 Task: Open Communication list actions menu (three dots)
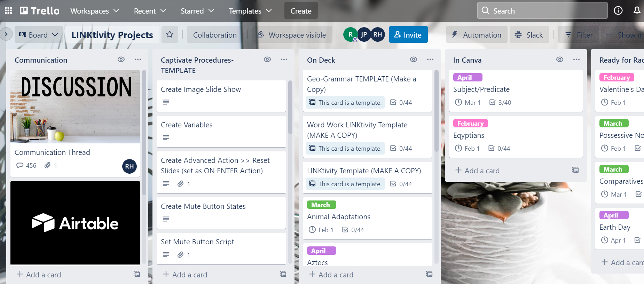point(138,60)
